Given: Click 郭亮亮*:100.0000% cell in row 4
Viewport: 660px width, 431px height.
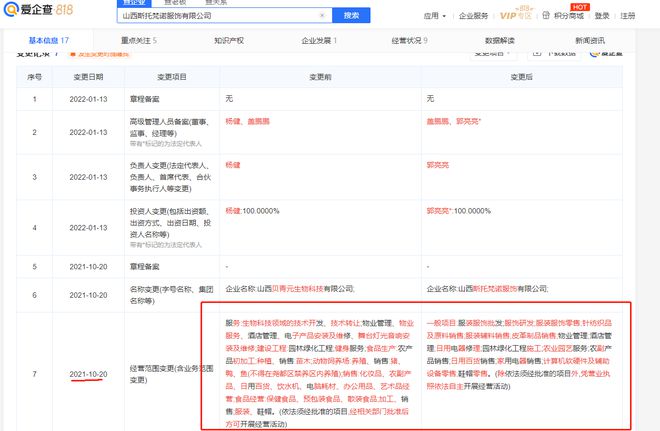Looking at the screenshot, I should [x=458, y=211].
